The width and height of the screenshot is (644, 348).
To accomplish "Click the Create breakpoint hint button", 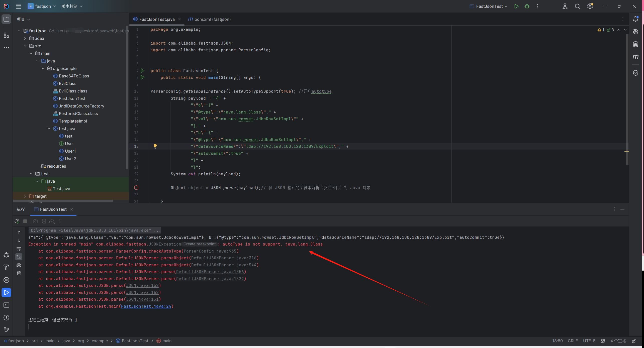I will 199,244.
